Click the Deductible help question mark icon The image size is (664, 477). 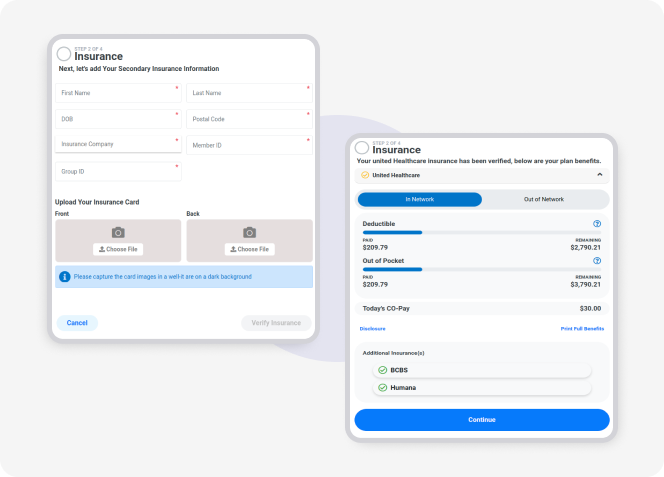coord(597,224)
